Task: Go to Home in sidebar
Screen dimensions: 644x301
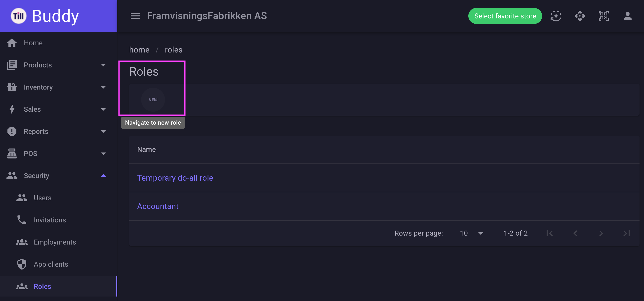Action: pyautogui.click(x=33, y=43)
